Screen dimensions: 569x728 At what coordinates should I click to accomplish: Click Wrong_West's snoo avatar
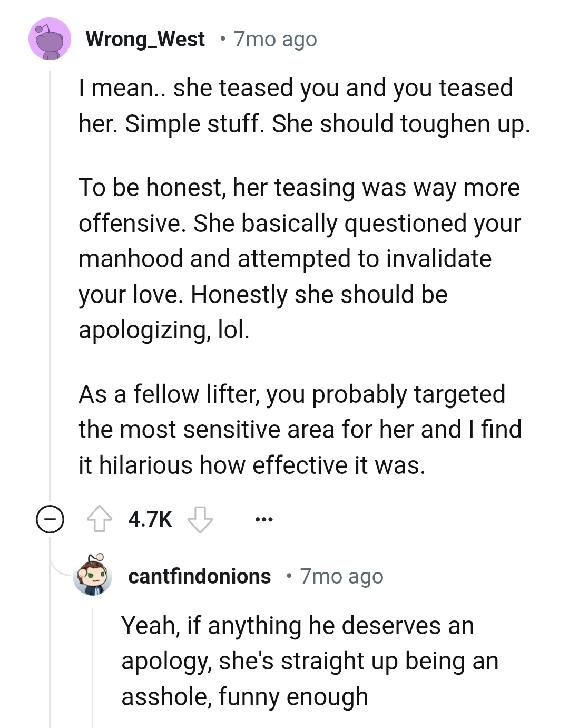point(50,38)
